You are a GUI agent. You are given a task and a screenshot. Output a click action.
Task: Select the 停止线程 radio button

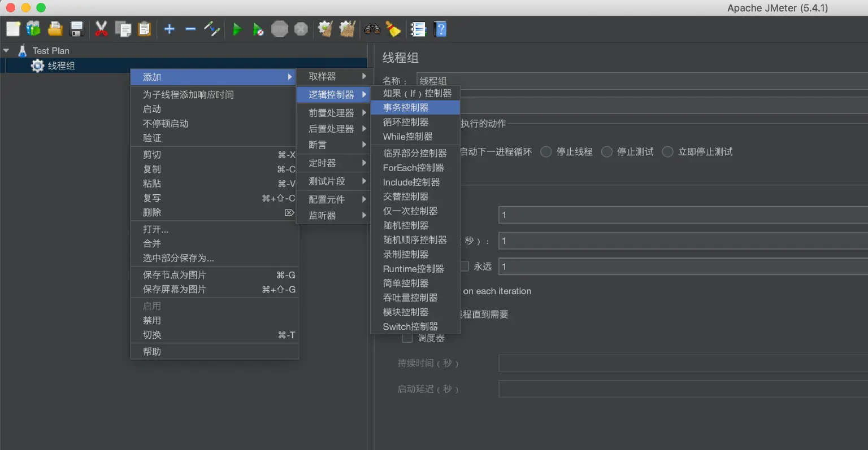(x=546, y=151)
